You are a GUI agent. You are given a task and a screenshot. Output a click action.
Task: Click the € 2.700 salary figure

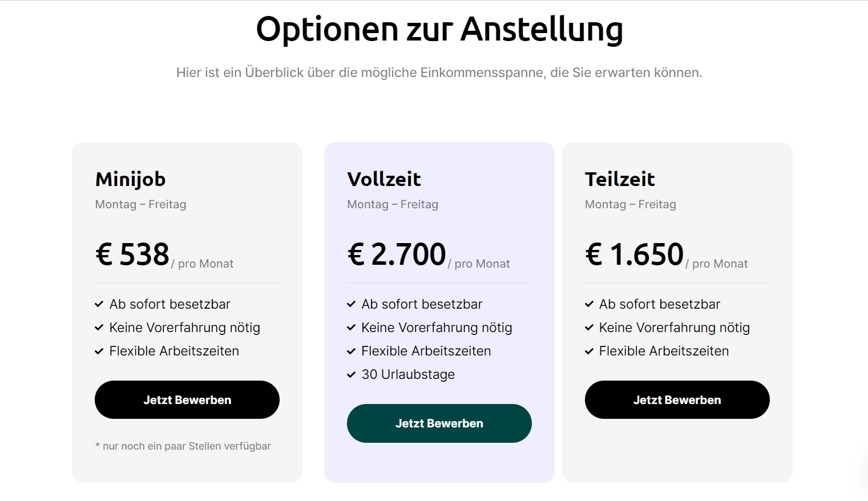(397, 254)
